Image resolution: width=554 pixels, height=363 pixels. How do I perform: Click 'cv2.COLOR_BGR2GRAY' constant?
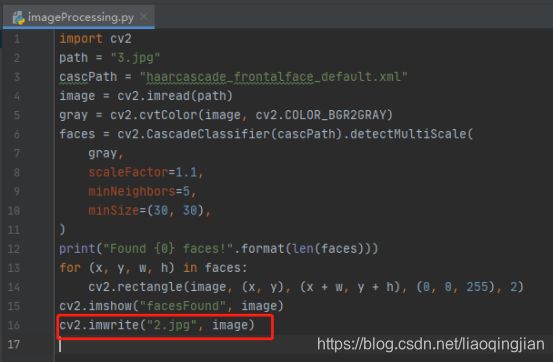coord(321,115)
